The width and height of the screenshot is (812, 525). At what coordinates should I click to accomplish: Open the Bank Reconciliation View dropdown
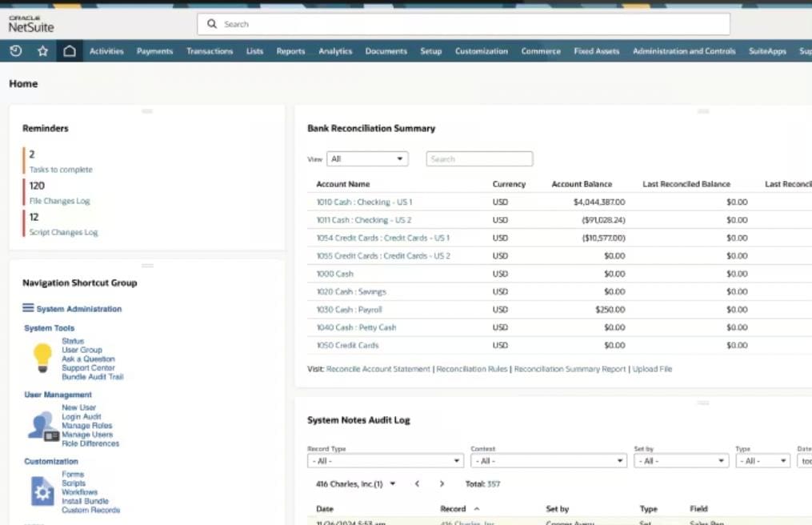[367, 159]
